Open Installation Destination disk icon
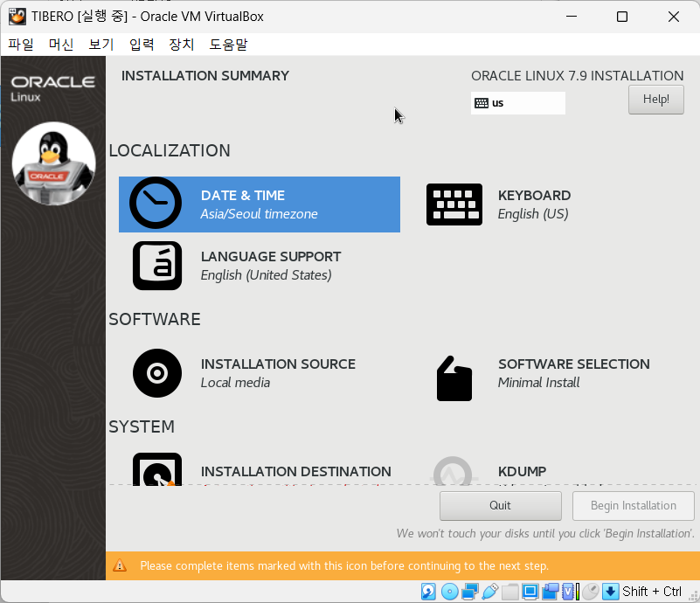 (x=157, y=469)
